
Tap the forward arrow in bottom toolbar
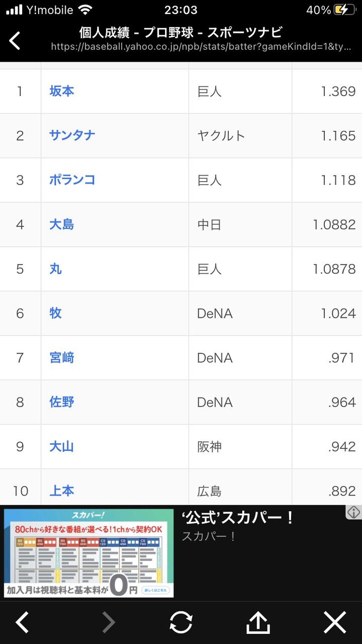(109, 623)
